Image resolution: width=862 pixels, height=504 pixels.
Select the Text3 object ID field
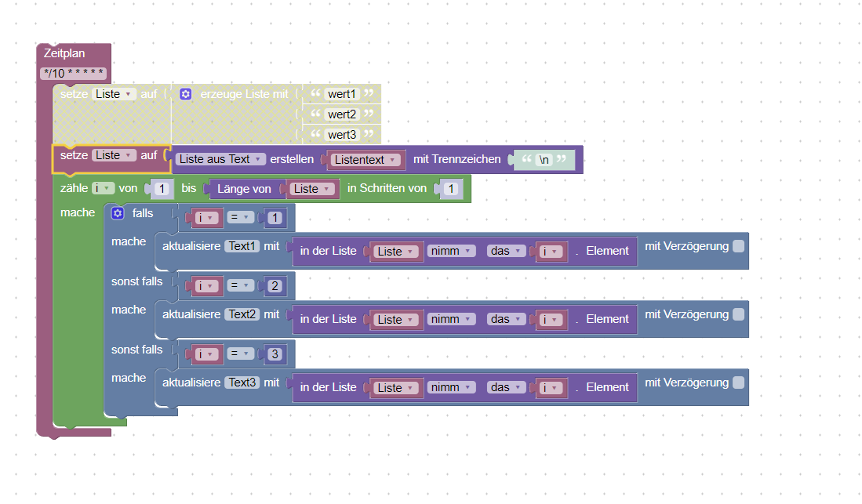(x=242, y=383)
